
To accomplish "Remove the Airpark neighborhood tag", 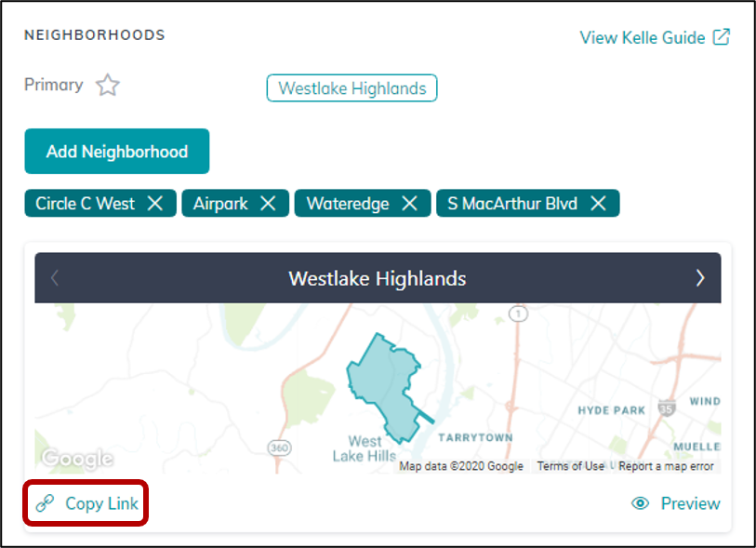I will (268, 203).
